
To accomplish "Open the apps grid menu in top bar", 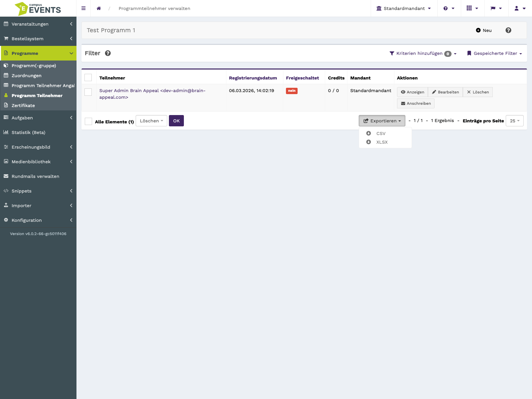I will pyautogui.click(x=472, y=8).
